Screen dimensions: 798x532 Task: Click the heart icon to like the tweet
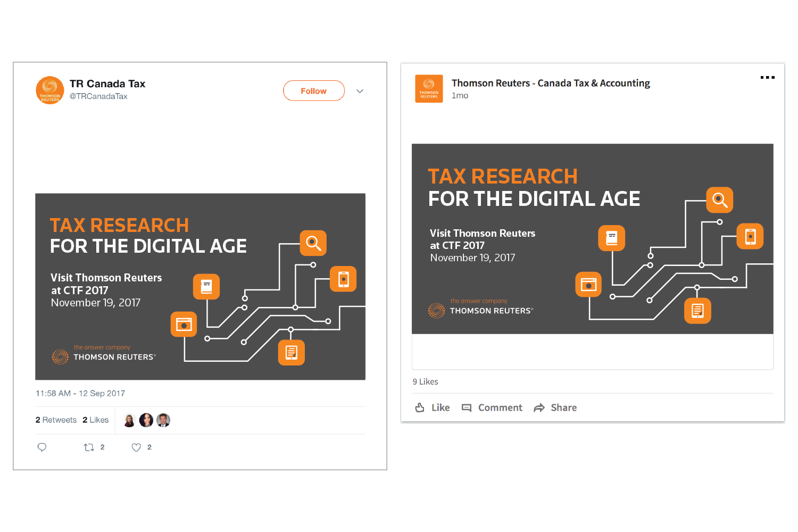pos(136,447)
